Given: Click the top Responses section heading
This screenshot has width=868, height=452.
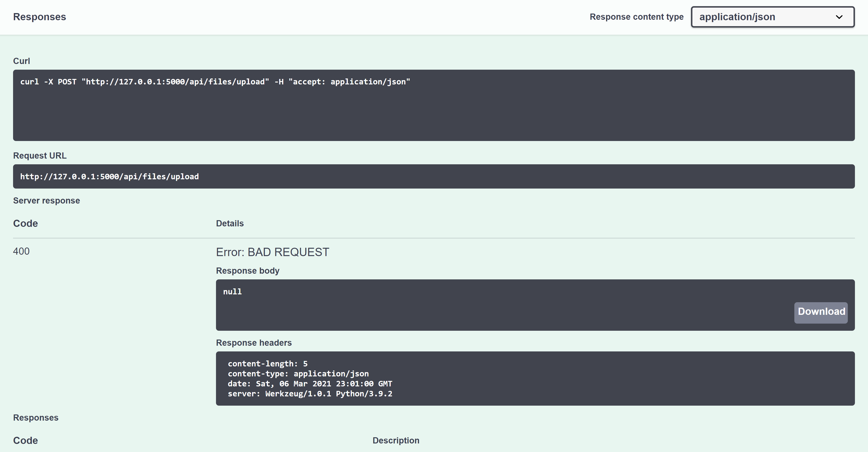Looking at the screenshot, I should pyautogui.click(x=39, y=17).
